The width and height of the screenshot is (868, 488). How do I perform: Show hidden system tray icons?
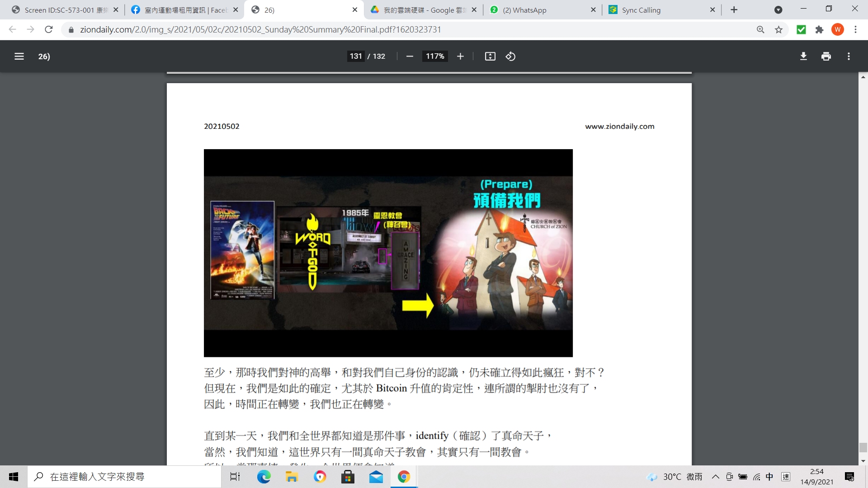point(715,477)
